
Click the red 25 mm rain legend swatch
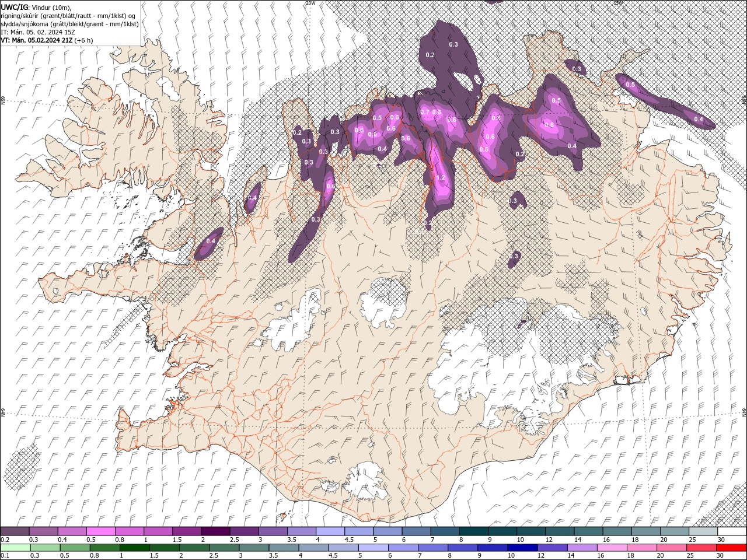pyautogui.click(x=701, y=548)
